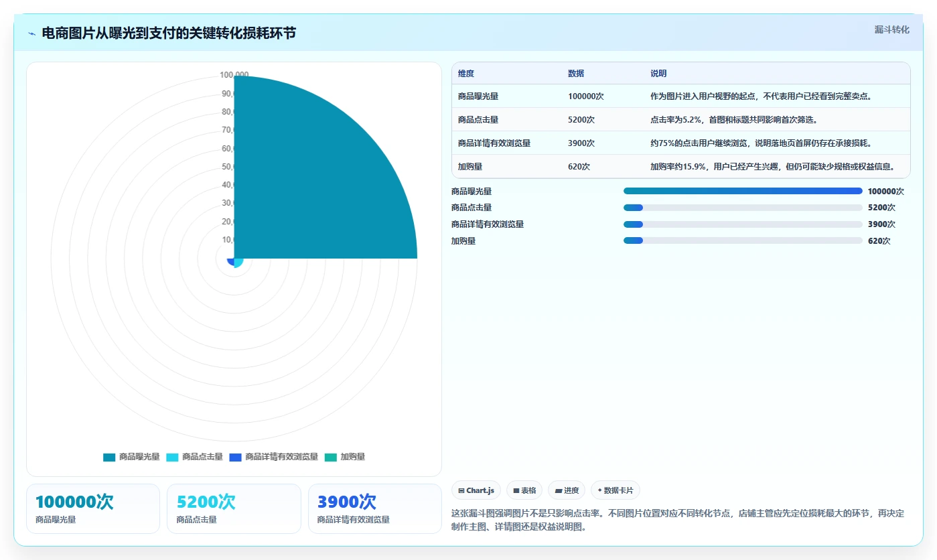This screenshot has height=560, width=937.
Task: Click the description beginning 作为图片进入用户视野的起点
Action: coord(761,96)
